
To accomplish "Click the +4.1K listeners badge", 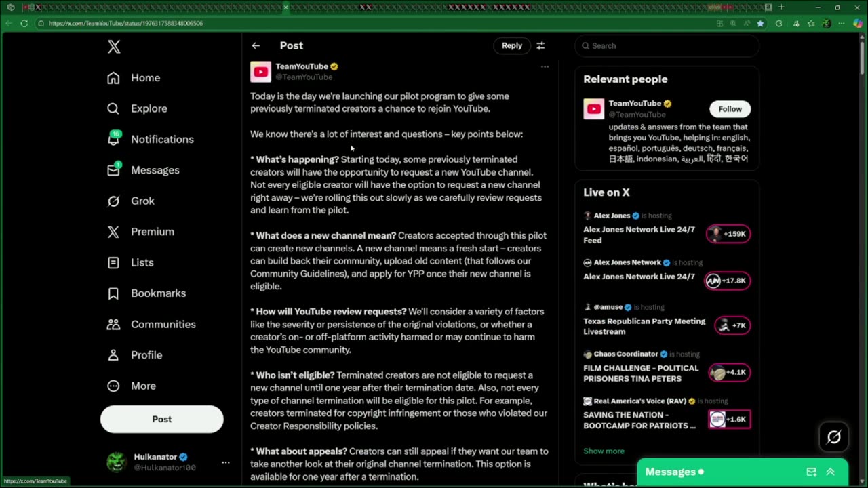I will tap(729, 372).
